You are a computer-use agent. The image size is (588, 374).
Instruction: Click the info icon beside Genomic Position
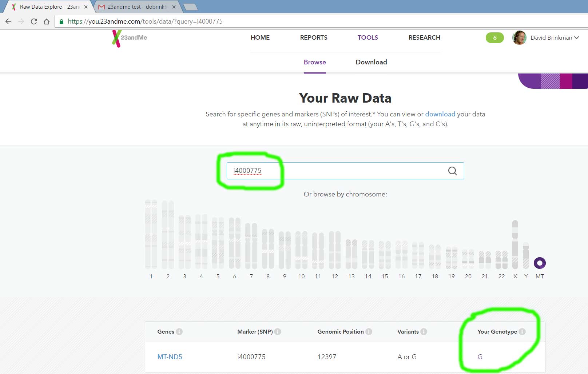pos(369,331)
